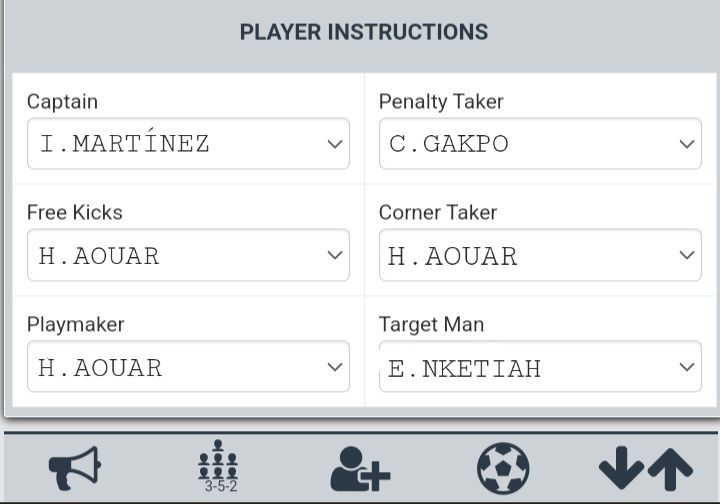
Task: Open the Captain dropdown showing I.MARTÍNEZ
Action: pyautogui.click(x=188, y=144)
